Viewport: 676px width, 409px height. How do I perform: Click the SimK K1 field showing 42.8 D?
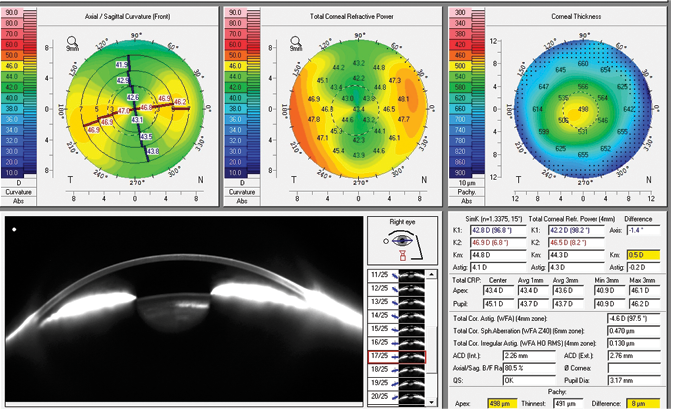pyautogui.click(x=498, y=230)
